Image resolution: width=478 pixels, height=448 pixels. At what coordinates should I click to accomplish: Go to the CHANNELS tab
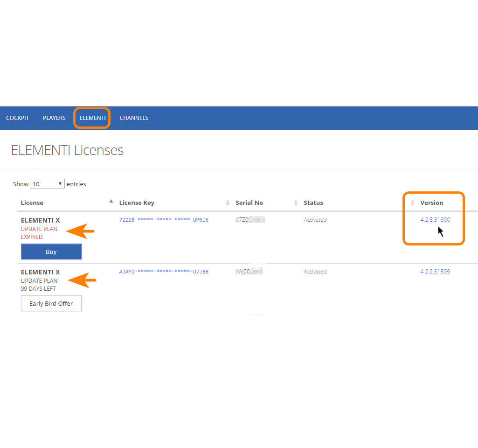[x=134, y=118]
